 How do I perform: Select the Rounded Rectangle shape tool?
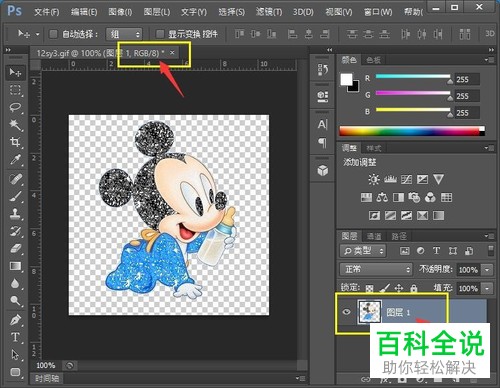15,372
